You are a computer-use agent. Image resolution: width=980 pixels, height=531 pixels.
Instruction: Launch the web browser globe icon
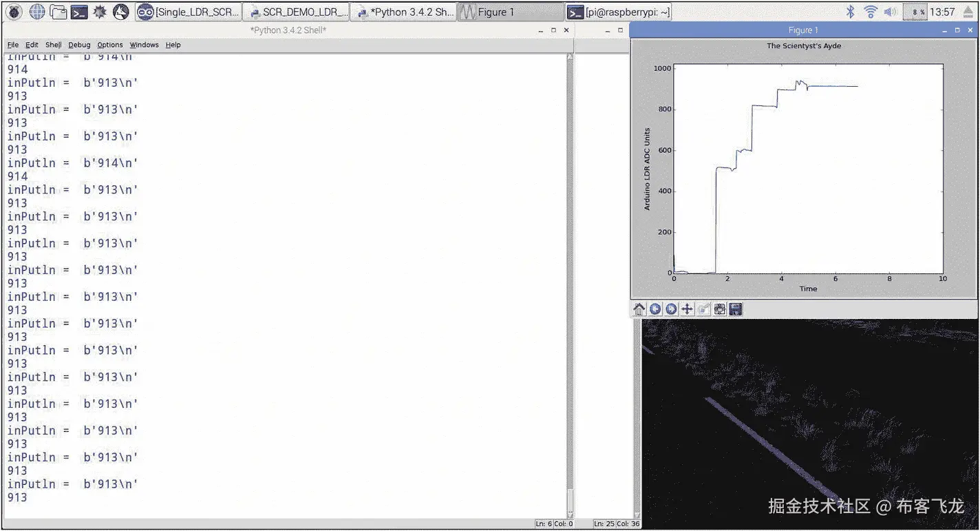(37, 12)
